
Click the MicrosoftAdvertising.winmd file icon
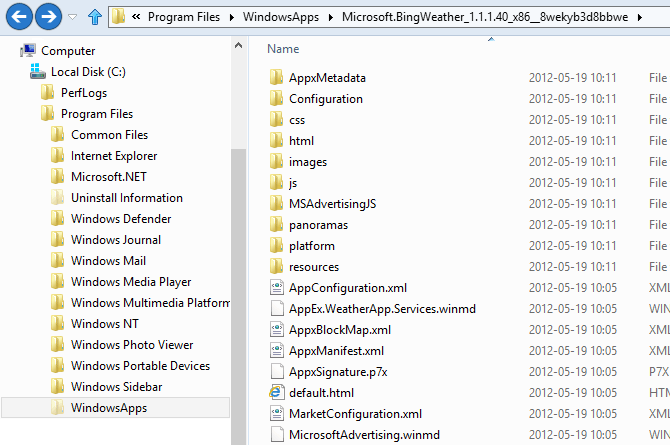(277, 434)
